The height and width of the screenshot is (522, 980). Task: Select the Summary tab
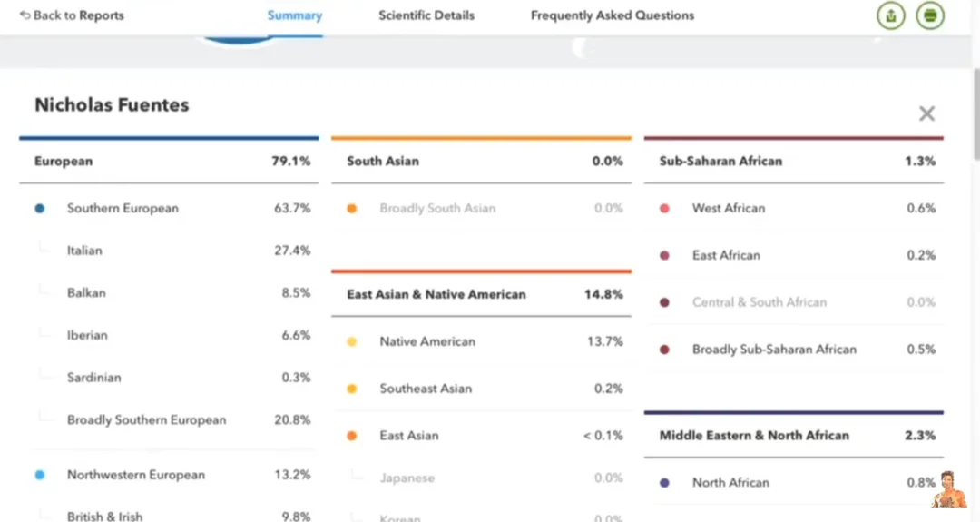tap(294, 15)
